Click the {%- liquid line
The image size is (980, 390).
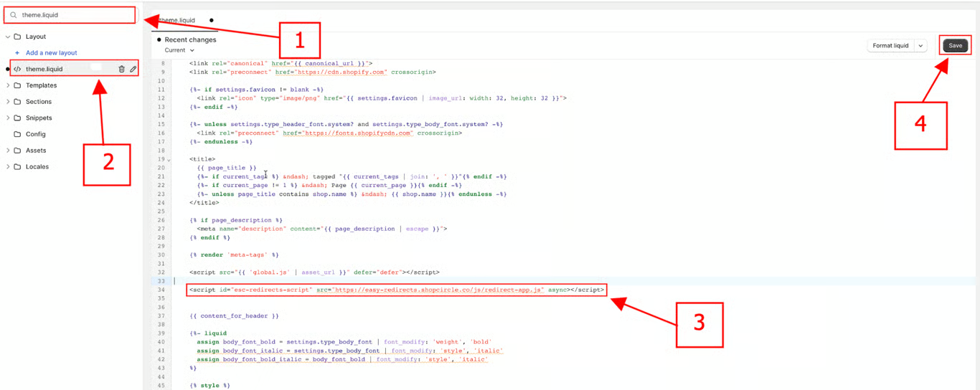pyautogui.click(x=208, y=333)
